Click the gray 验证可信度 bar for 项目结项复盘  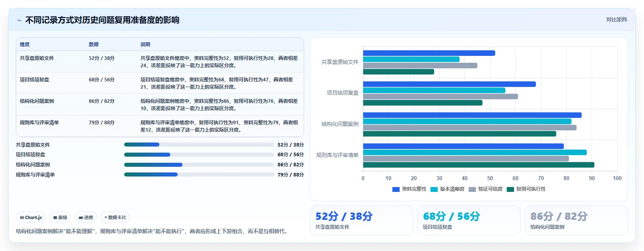click(440, 96)
